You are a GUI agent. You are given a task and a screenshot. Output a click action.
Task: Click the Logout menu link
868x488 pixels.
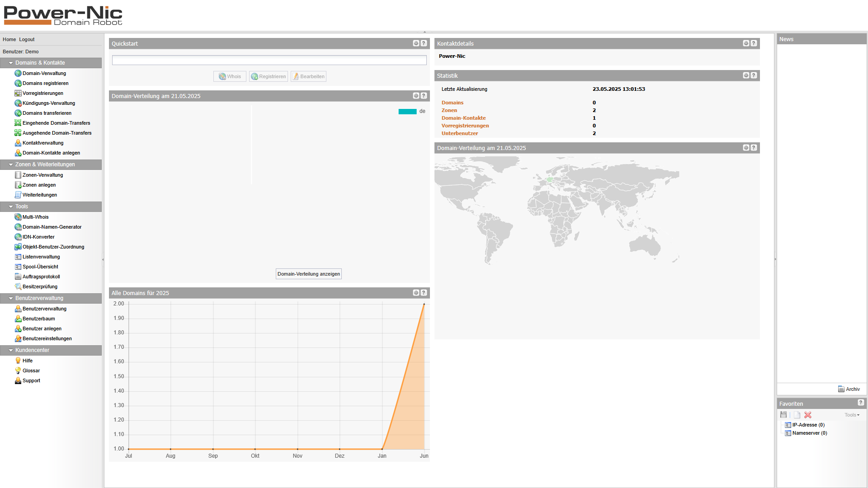coord(27,39)
